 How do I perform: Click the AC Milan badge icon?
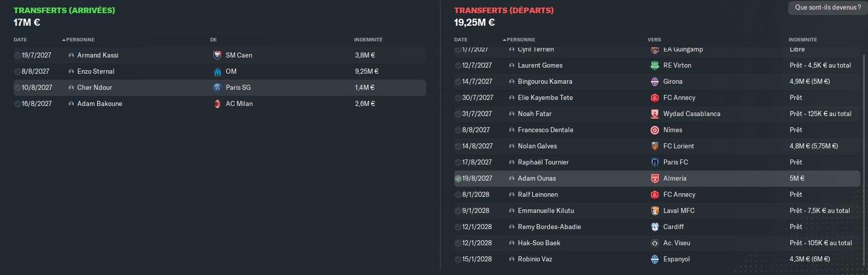click(x=217, y=104)
